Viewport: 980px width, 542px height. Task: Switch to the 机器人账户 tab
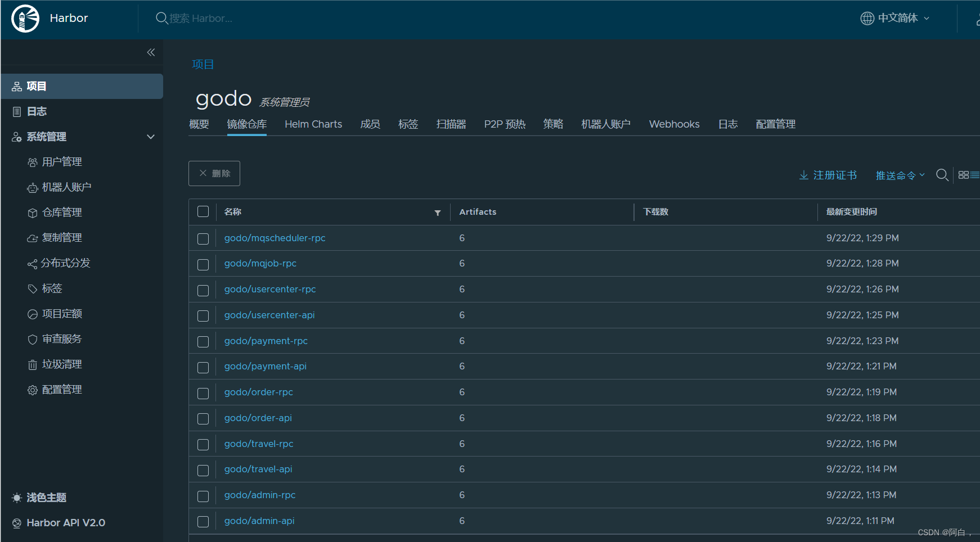[x=606, y=124]
